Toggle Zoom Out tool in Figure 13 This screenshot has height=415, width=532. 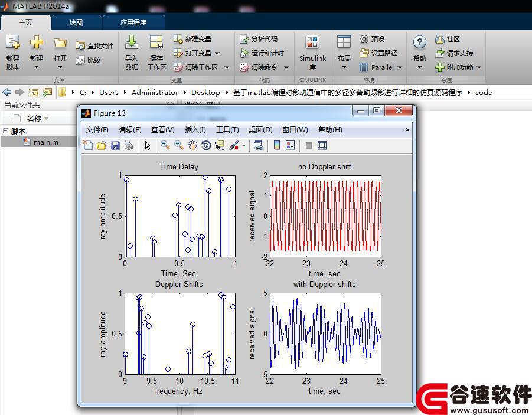click(179, 146)
